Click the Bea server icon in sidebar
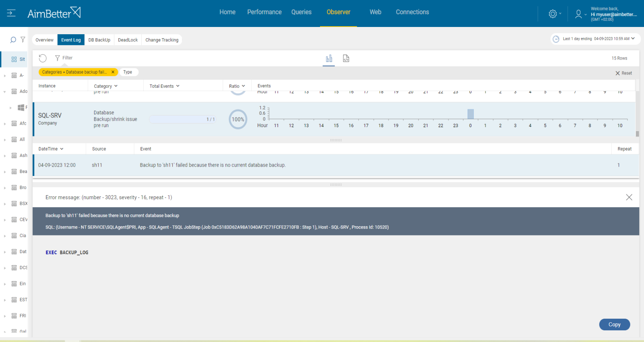644x342 pixels. pos(14,171)
